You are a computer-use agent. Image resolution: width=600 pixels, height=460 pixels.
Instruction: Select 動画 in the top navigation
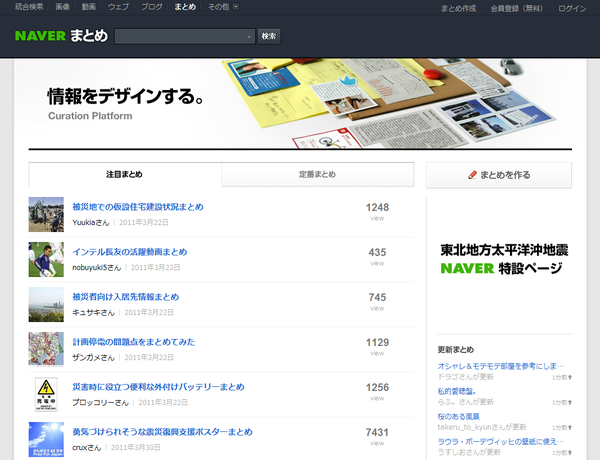click(x=88, y=7)
